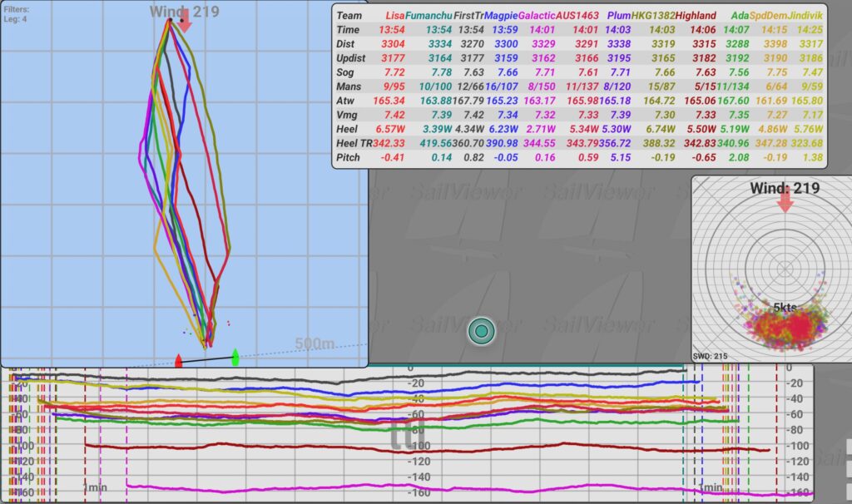Click Plum's Pitch value 5.15
852x504 pixels.
point(621,157)
